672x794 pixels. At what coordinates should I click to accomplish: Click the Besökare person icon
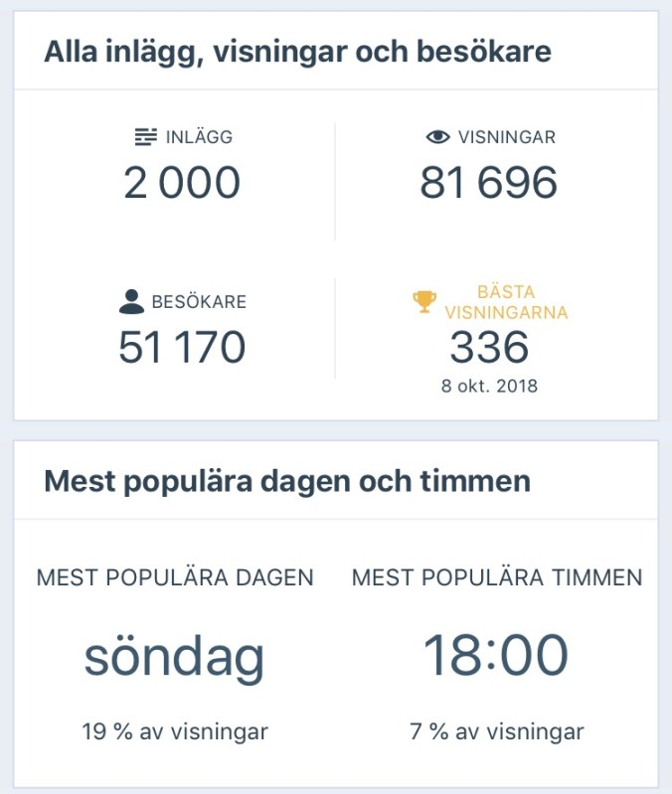tap(131, 302)
